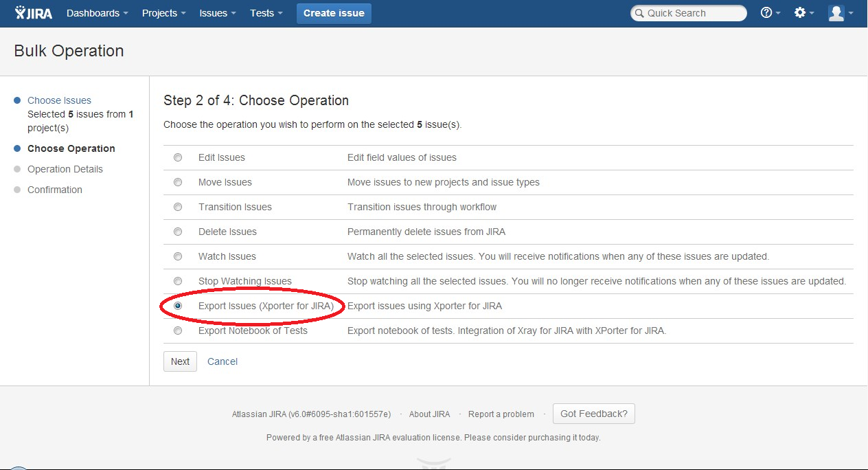Click the Got Feedback? button

click(x=594, y=414)
